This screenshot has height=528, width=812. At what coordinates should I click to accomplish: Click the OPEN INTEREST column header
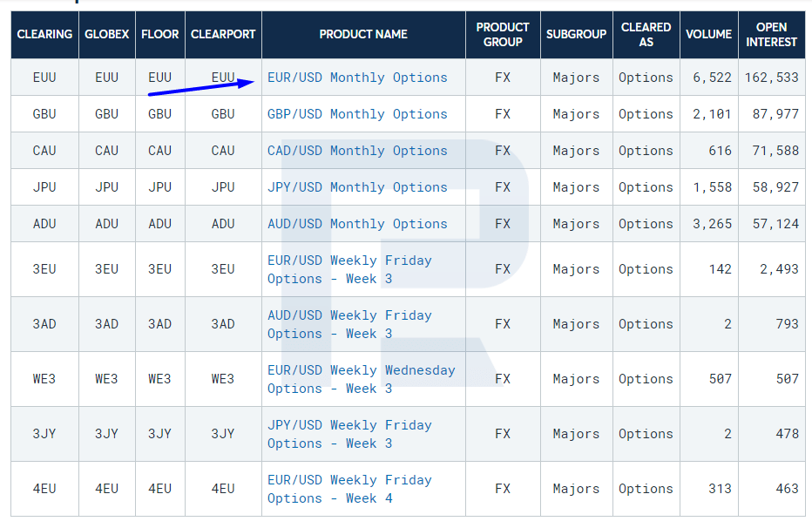point(772,35)
